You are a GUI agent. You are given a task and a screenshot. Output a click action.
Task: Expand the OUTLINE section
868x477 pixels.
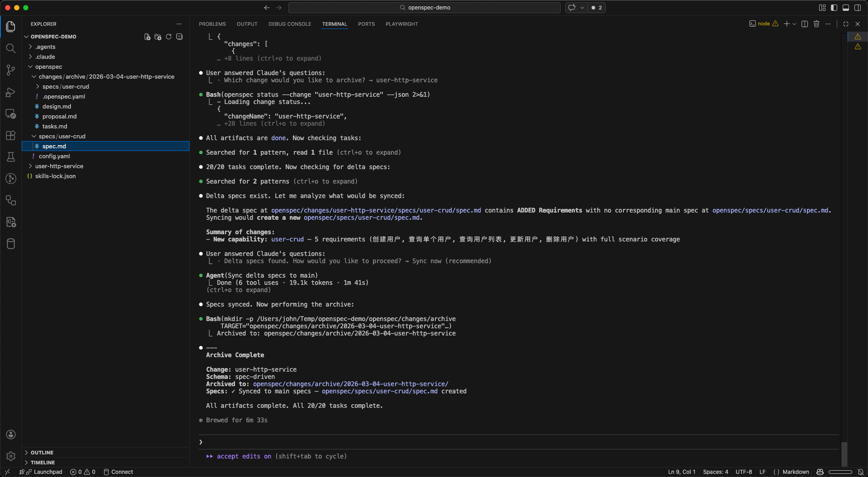tap(42, 453)
